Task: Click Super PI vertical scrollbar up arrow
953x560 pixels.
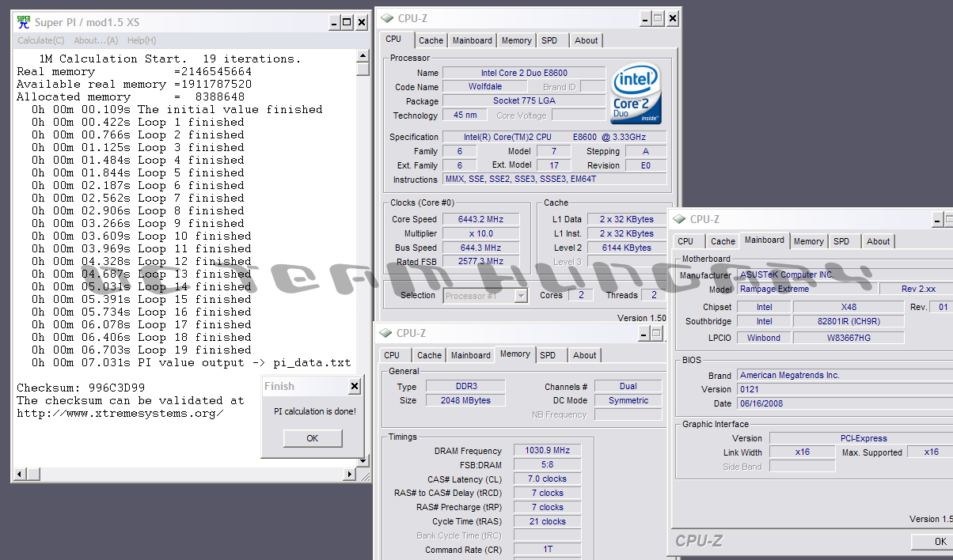Action: tap(363, 56)
